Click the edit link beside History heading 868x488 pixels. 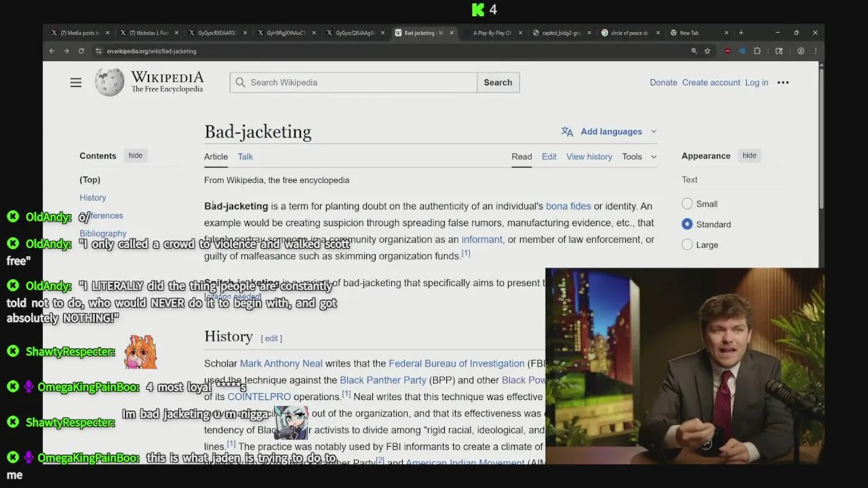[x=271, y=338]
